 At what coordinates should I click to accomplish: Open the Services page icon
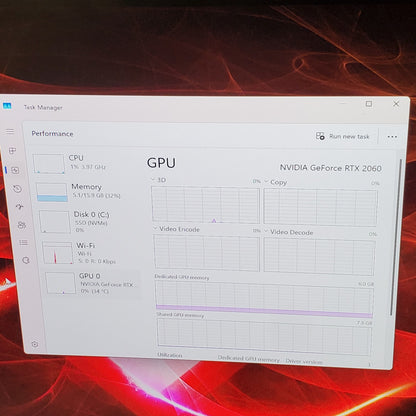[x=26, y=260]
